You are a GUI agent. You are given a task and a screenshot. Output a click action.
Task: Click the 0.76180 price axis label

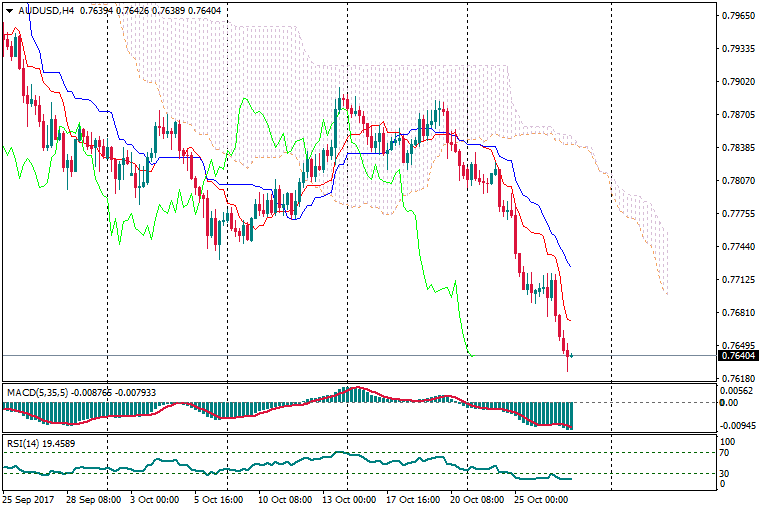(x=737, y=378)
